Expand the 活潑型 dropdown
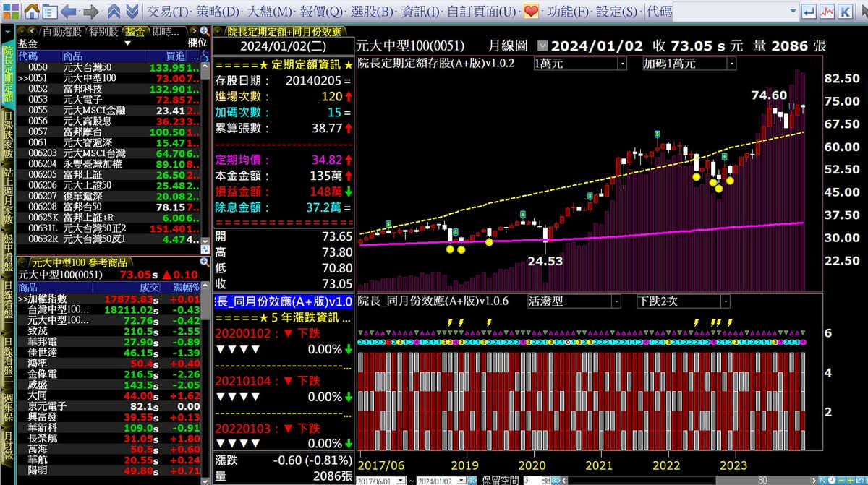The width and height of the screenshot is (868, 485). click(616, 301)
